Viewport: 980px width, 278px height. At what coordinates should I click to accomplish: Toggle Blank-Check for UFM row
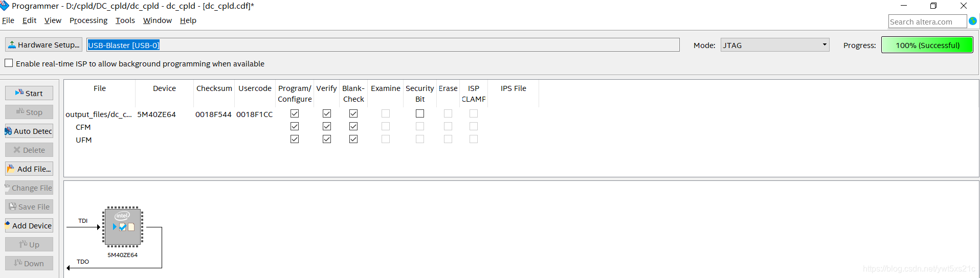coord(353,139)
